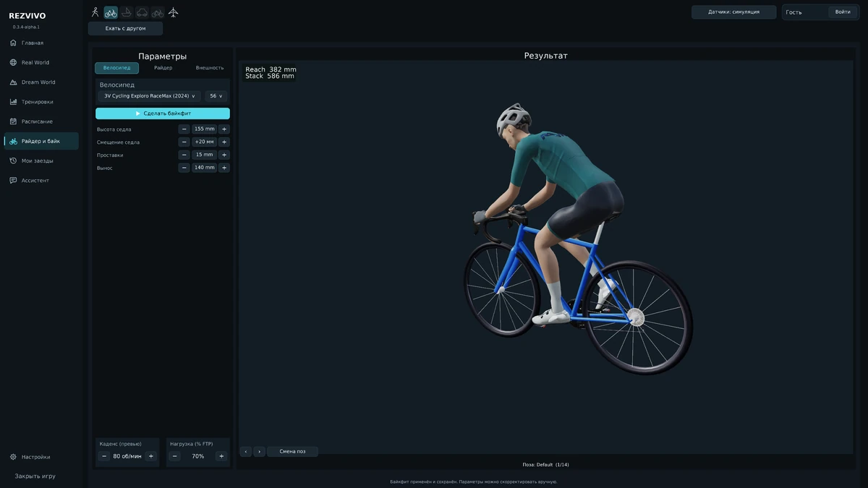This screenshot has width=868, height=488.
Task: Open the frame size 56 dropdown
Action: coord(216,96)
